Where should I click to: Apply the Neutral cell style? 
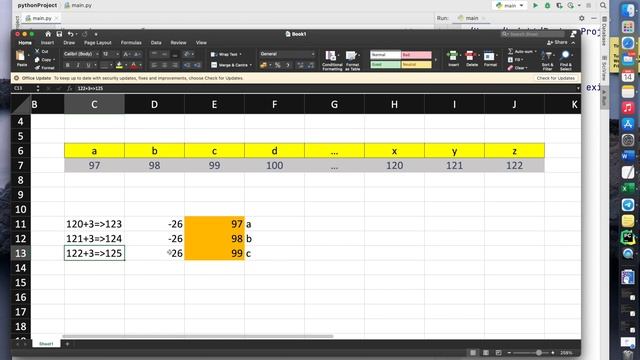point(416,64)
